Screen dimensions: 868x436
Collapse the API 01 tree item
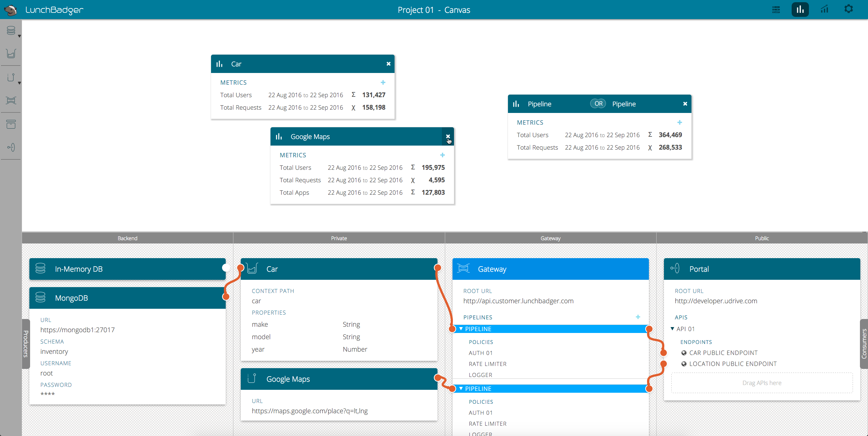point(672,329)
